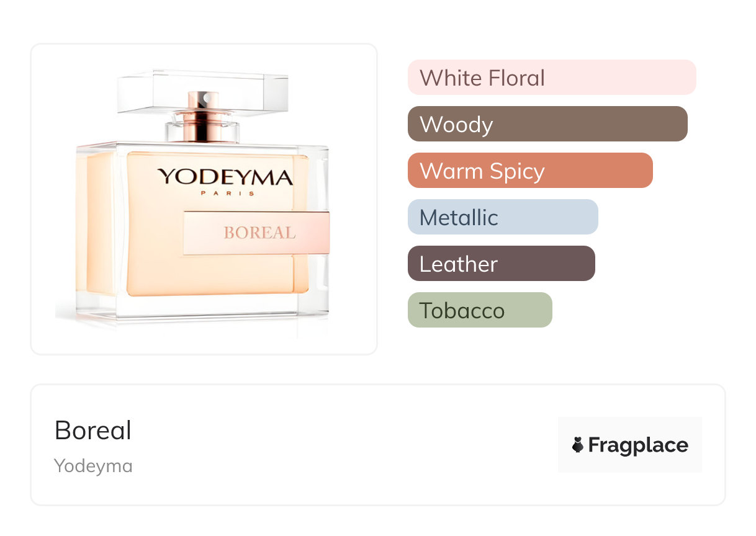756x536 pixels.
Task: Select the White Floral accord bar
Action: click(551, 78)
